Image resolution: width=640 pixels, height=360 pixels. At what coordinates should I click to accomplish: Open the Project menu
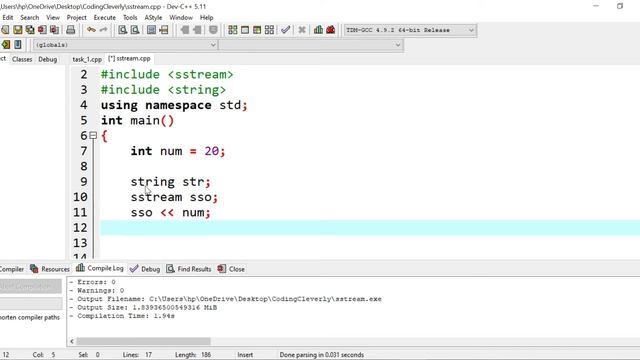(76, 18)
